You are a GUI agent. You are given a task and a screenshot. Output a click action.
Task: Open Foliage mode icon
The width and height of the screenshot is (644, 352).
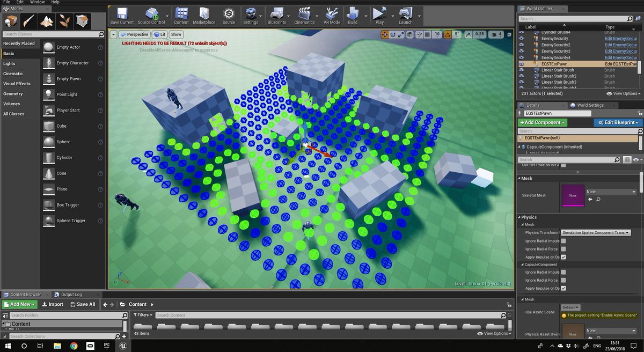click(x=64, y=21)
